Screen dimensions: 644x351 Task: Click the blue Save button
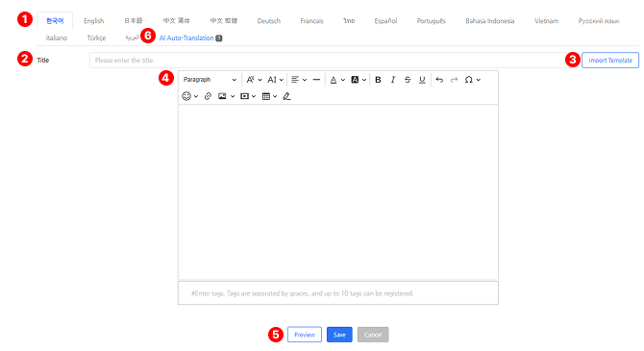(339, 335)
